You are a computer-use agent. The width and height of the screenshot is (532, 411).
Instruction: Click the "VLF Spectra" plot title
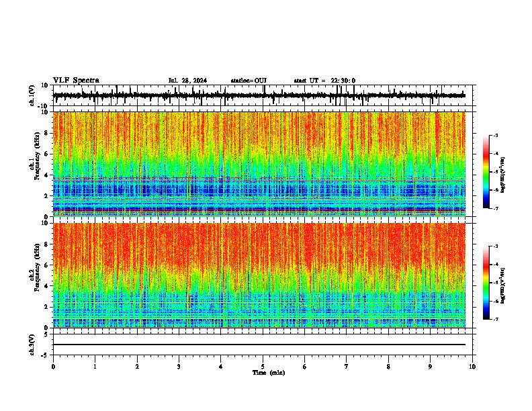click(x=76, y=81)
